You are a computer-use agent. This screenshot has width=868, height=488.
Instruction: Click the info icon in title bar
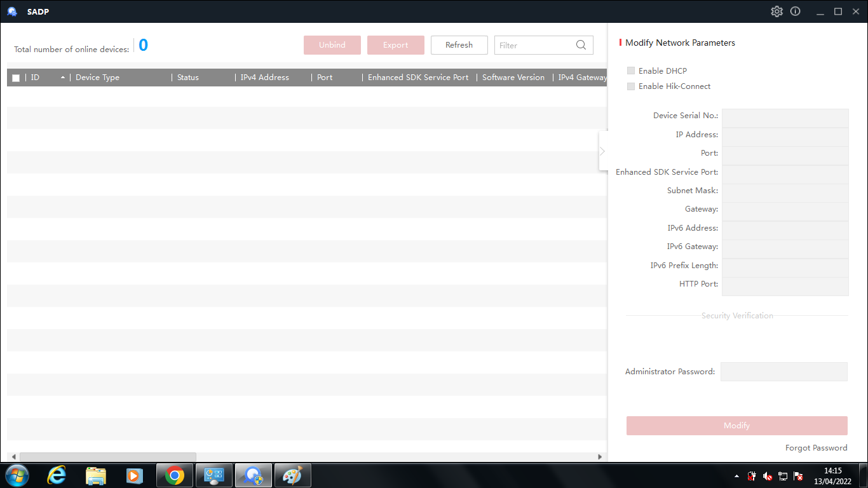[x=795, y=11]
